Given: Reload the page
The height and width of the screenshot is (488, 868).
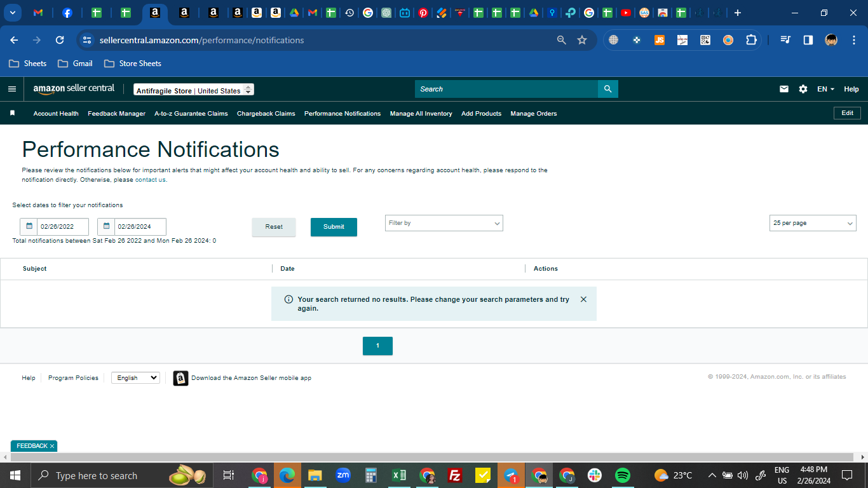Looking at the screenshot, I should (x=60, y=40).
